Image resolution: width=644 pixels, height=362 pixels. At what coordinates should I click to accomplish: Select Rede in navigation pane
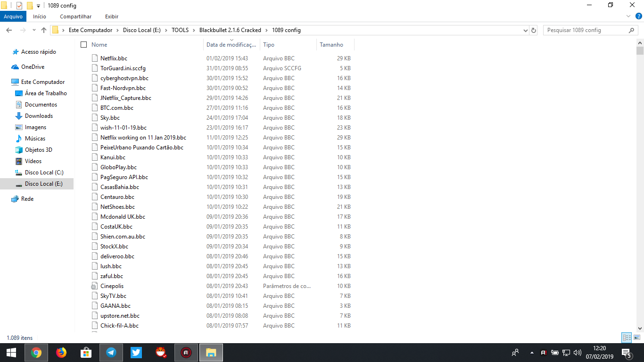[x=27, y=199]
